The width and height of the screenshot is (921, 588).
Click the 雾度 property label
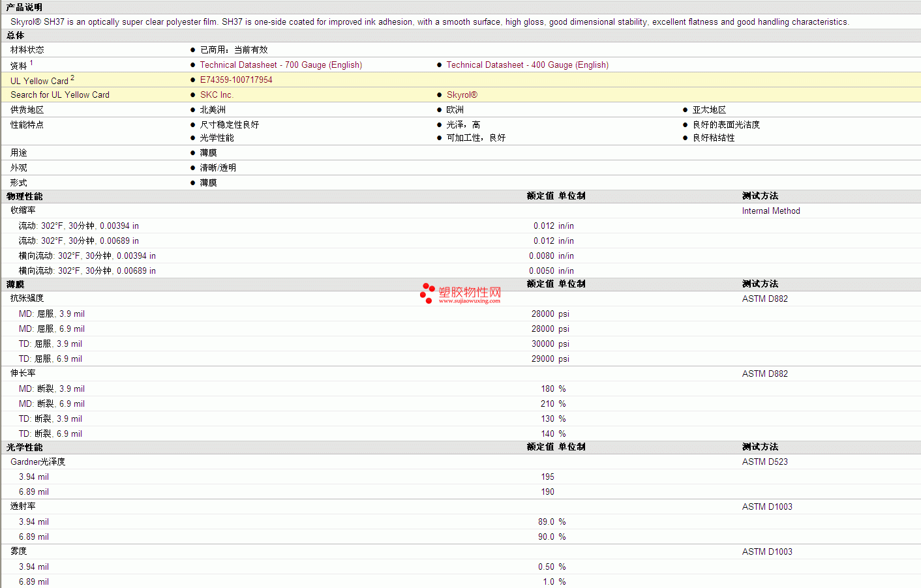pos(19,551)
